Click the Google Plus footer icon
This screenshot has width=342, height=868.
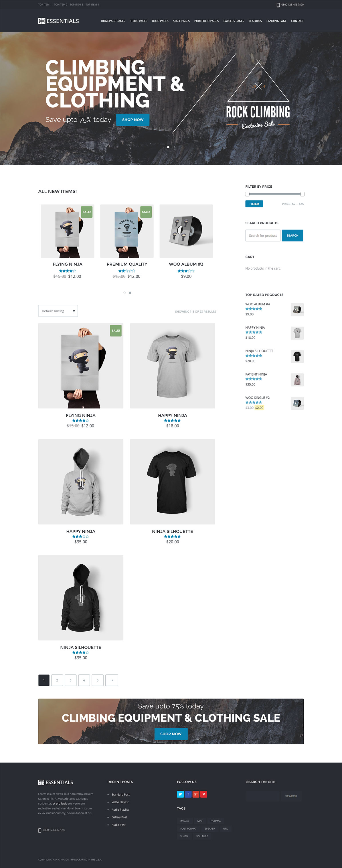click(196, 794)
